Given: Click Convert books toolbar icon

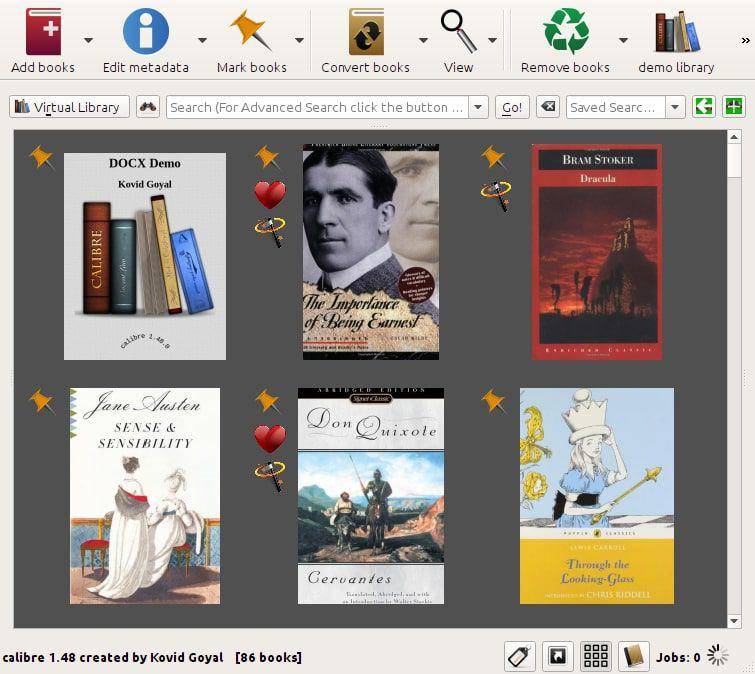Looking at the screenshot, I should coord(366,32).
